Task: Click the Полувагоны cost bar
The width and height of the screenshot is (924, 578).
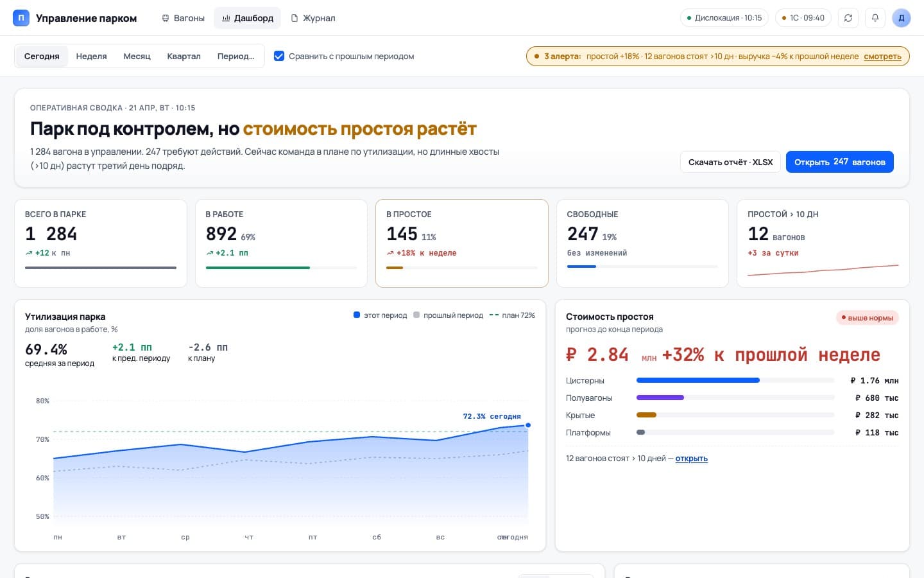Action: [x=735, y=398]
